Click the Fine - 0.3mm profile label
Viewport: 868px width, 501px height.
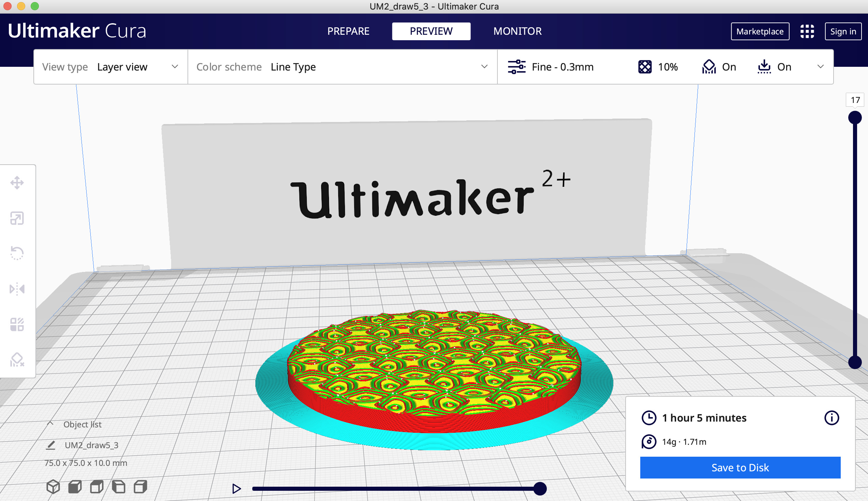coord(563,67)
